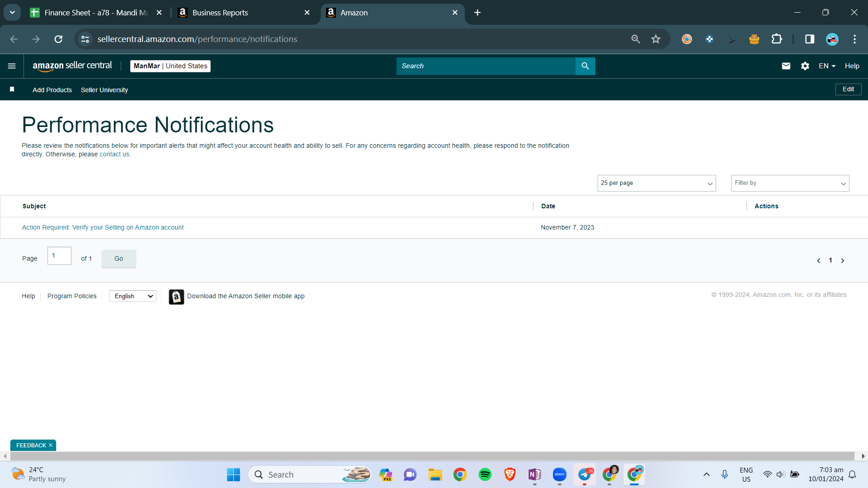Open File Explorer from the taskbar
The height and width of the screenshot is (488, 868).
point(435,474)
